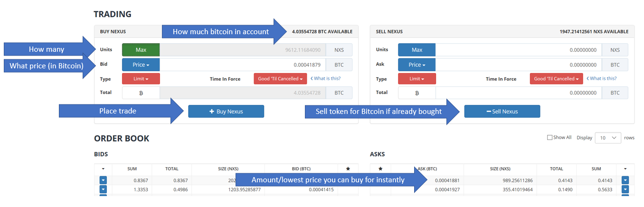Sort Bids by the BID (BTC) column header
This screenshot has width=644, height=207.
pyautogui.click(x=302, y=169)
